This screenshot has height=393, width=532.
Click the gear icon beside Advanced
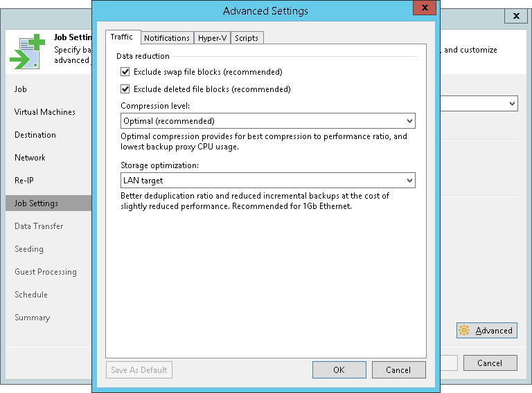(x=464, y=331)
